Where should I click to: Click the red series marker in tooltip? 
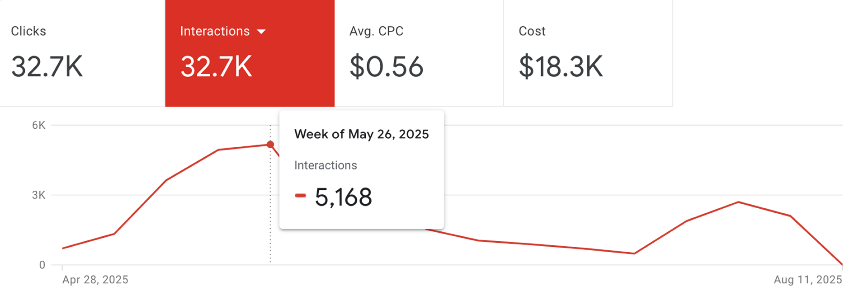(300, 196)
